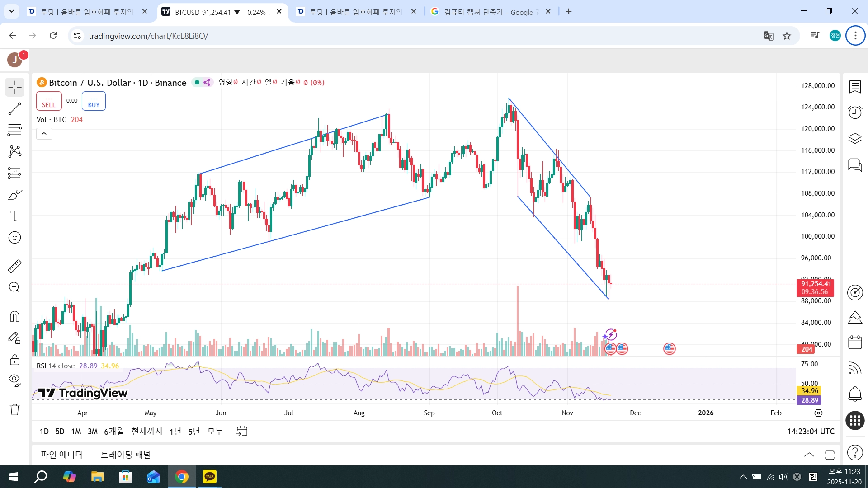Select the trend line drawing tool
This screenshot has width=868, height=488.
(14, 109)
